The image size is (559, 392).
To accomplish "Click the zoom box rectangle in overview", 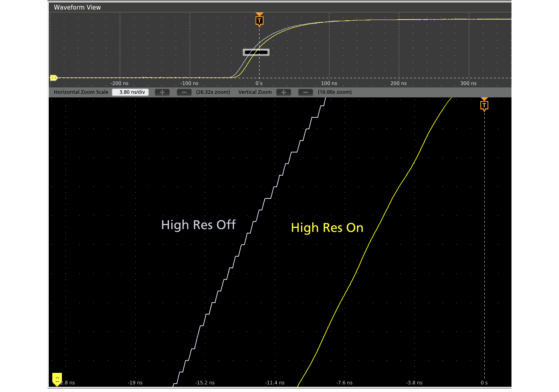I will coord(256,52).
